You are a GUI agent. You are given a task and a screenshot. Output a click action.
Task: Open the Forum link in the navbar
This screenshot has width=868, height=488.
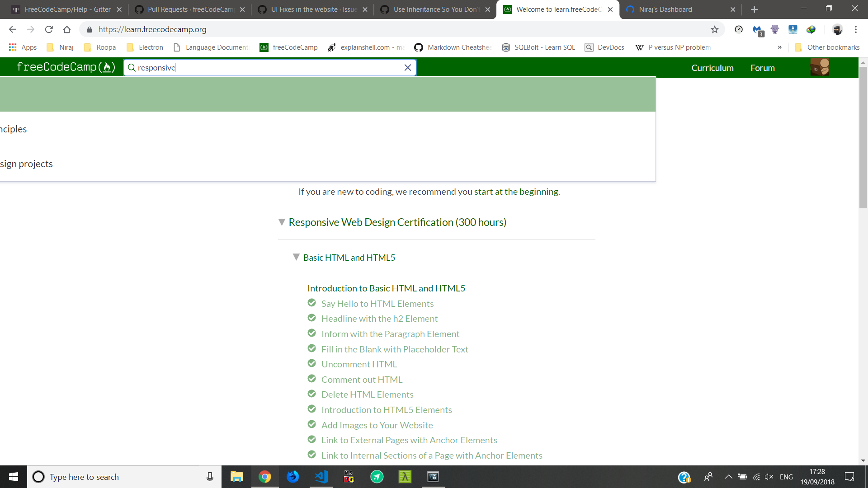tap(762, 68)
